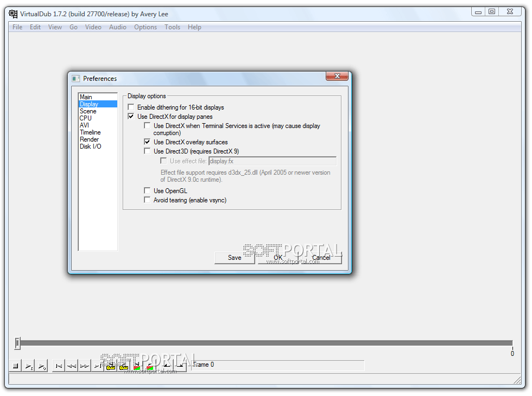Set selection end mark-out

coord(180,366)
